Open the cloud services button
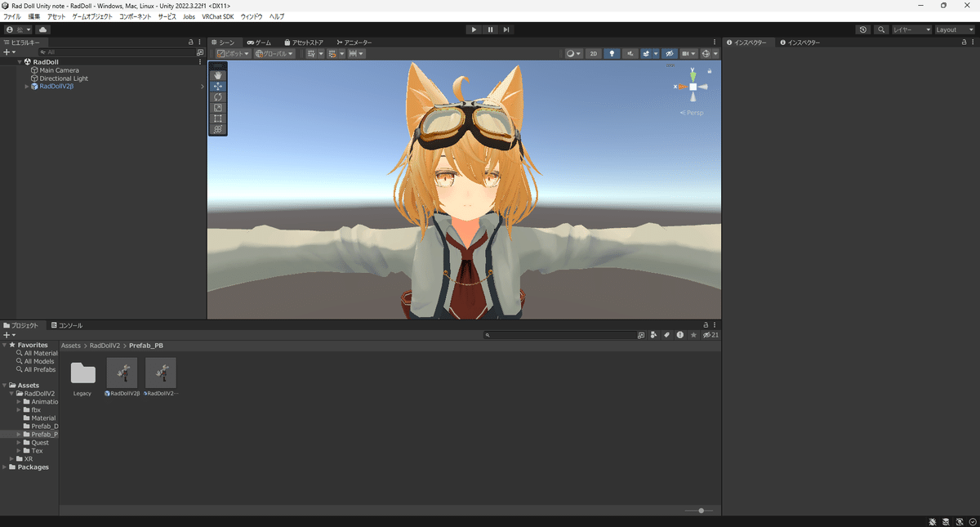The height and width of the screenshot is (527, 980). pyautogui.click(x=43, y=29)
